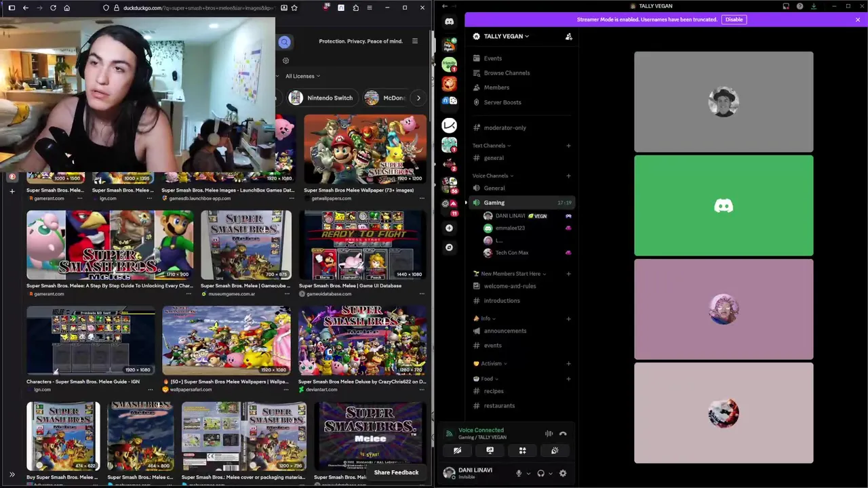Bookmark this page with the star

[294, 7]
